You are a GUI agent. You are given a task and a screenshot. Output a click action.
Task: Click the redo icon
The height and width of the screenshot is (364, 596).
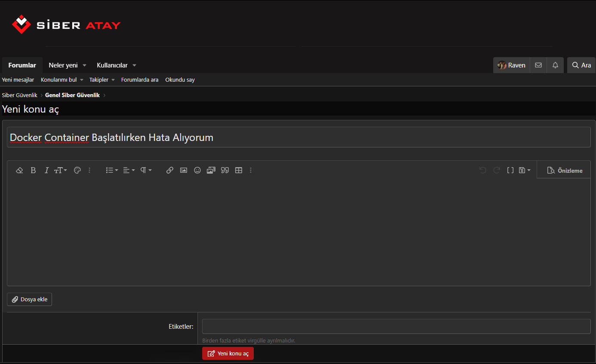497,170
